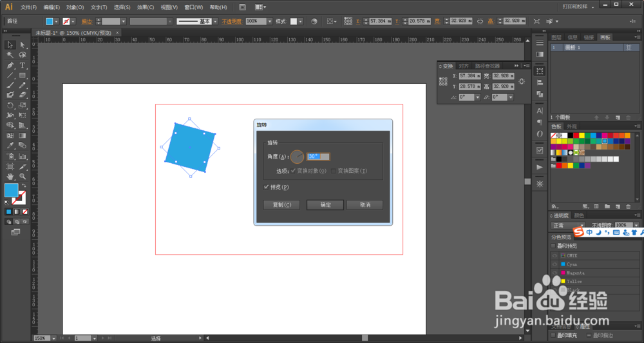Toggle the Overprint Preview (叠印预览) checkbox
644x343 pixels.
point(553,246)
